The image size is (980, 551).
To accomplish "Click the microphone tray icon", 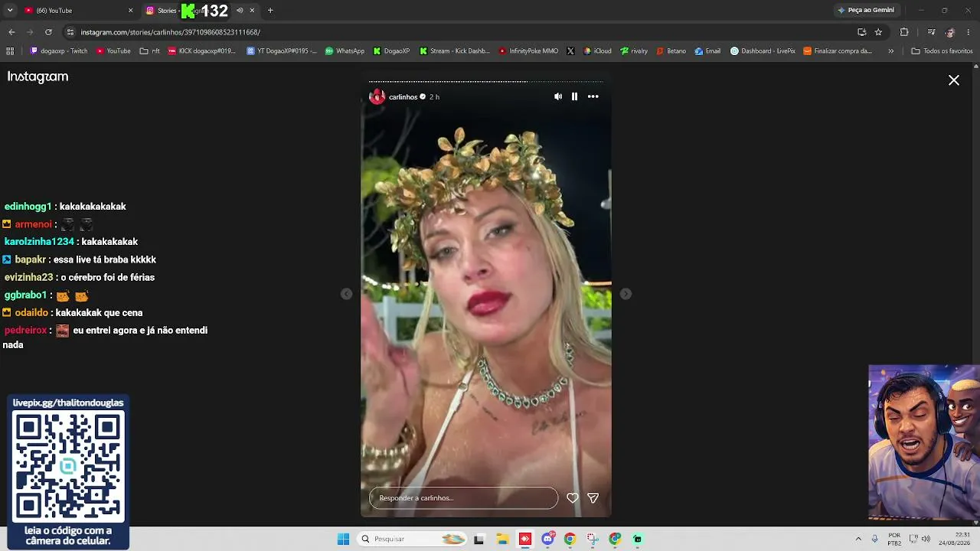I will click(x=875, y=539).
